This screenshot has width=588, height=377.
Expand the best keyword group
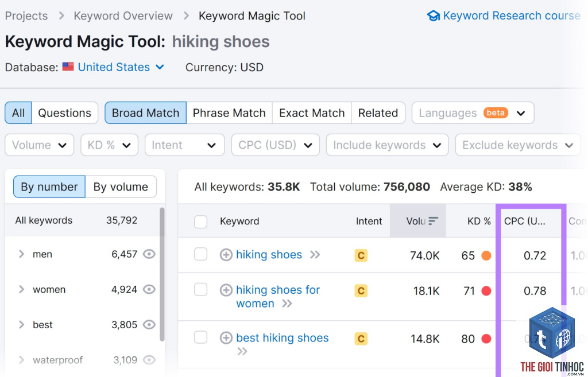tap(21, 325)
